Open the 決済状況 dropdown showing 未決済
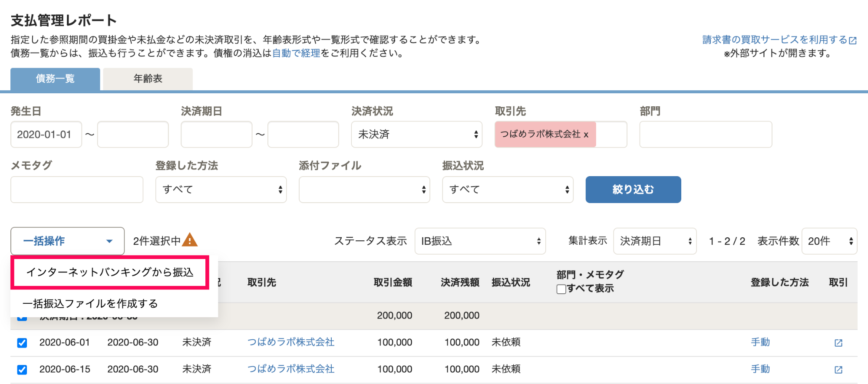 [417, 135]
